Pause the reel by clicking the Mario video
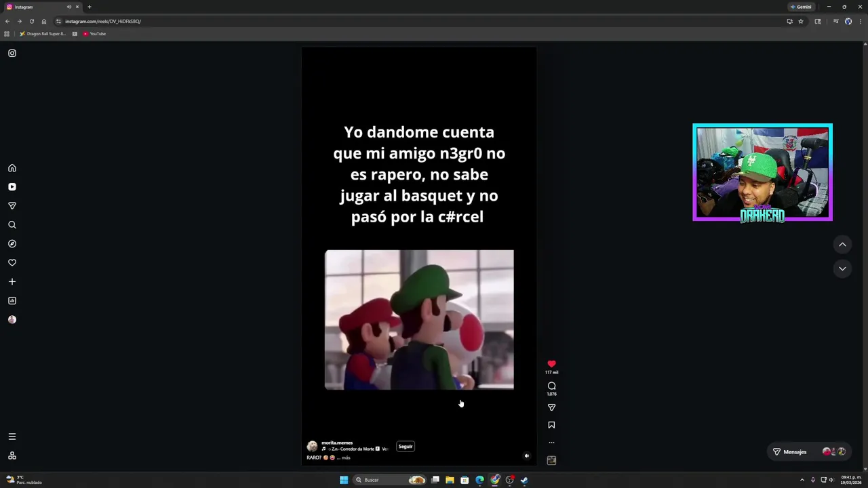This screenshot has height=488, width=868. point(419,320)
